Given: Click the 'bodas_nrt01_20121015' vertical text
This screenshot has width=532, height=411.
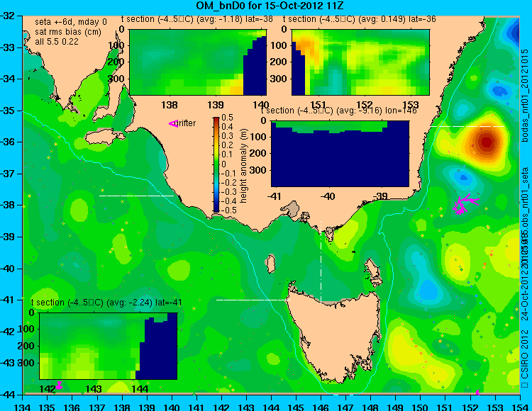Looking at the screenshot, I should [525, 95].
